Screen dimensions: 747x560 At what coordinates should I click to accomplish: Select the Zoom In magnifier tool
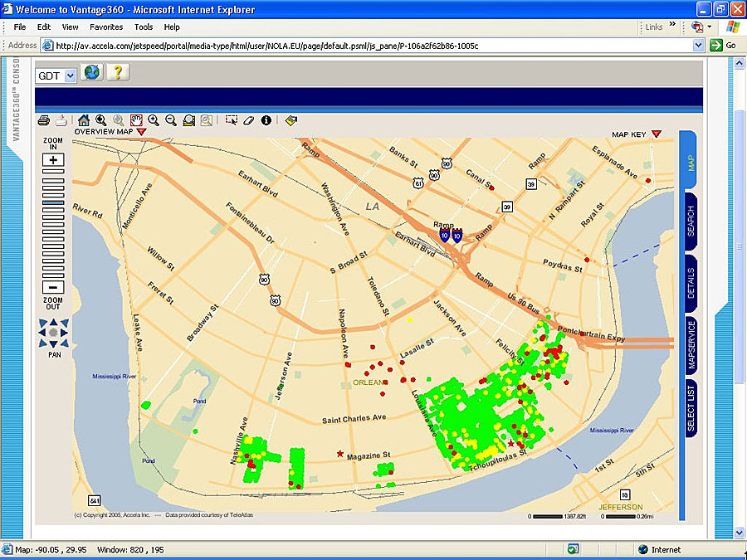tap(153, 120)
